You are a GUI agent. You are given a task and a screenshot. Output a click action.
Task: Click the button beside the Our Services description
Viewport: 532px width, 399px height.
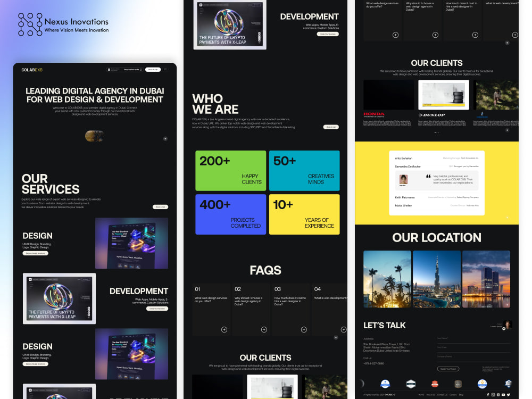pyautogui.click(x=160, y=206)
